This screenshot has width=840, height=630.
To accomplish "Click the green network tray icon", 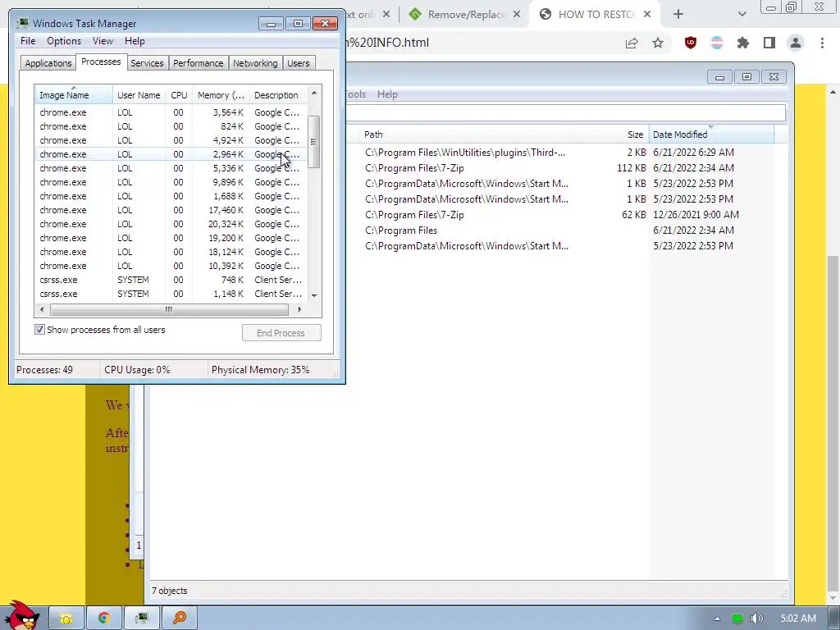I will (x=737, y=619).
